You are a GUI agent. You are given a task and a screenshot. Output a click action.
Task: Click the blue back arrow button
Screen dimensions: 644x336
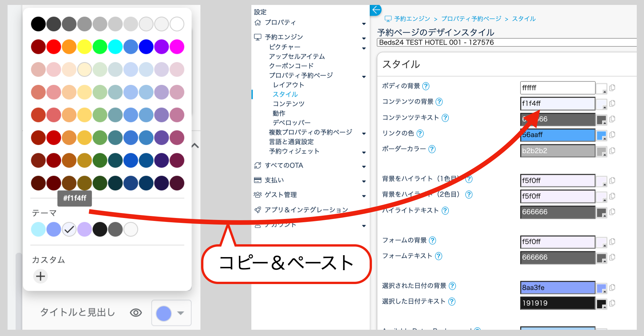click(x=376, y=10)
